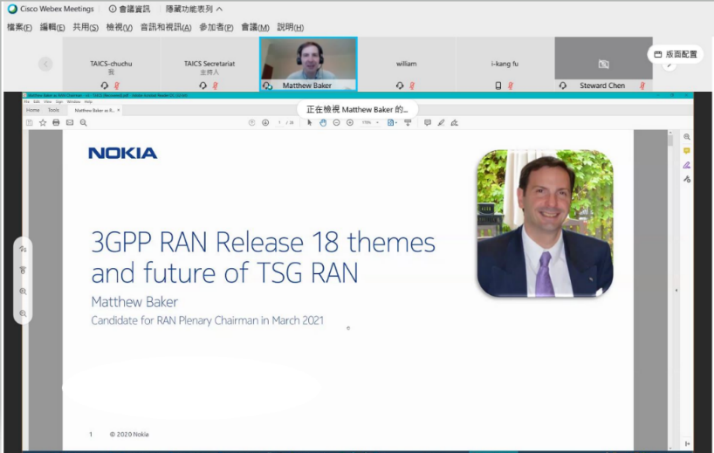The image size is (714, 453).
Task: Click TAICS-chuchu's headset audio icon
Action: (104, 86)
